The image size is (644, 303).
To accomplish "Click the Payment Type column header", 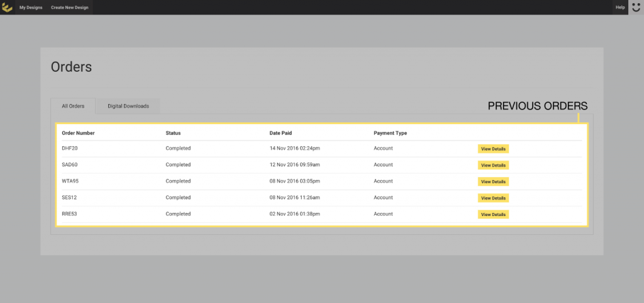I will [x=390, y=133].
